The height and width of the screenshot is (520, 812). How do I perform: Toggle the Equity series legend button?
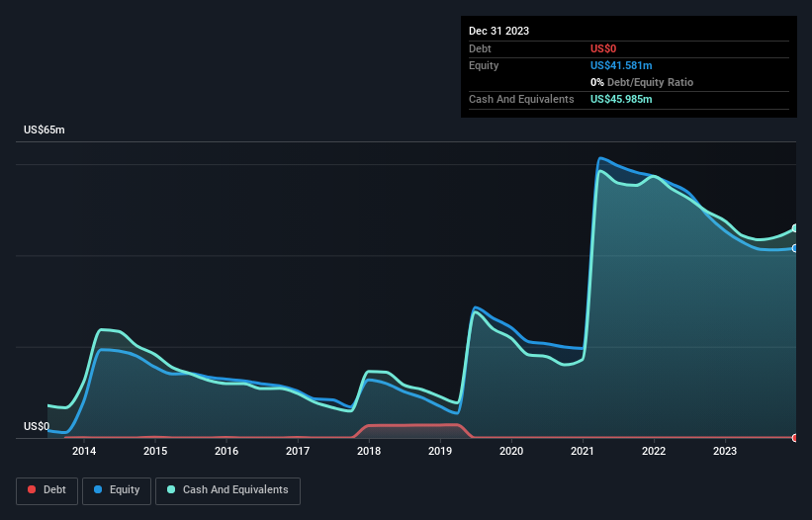point(117,490)
